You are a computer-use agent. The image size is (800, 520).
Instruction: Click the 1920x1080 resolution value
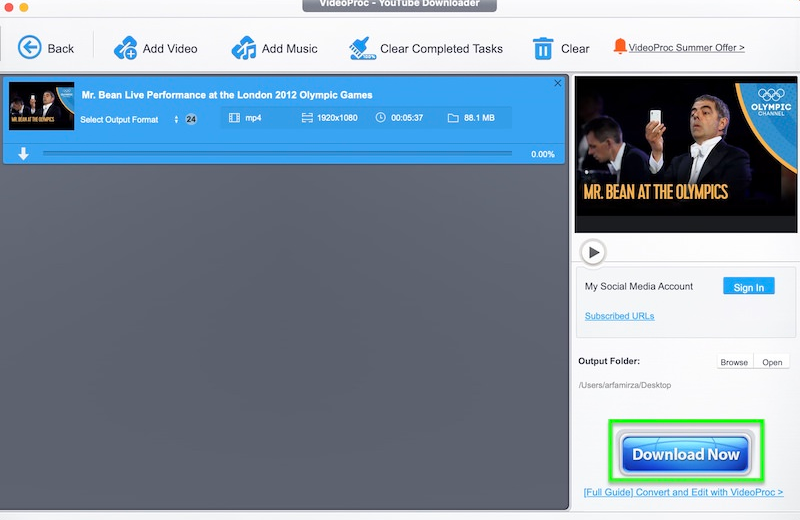(x=337, y=118)
